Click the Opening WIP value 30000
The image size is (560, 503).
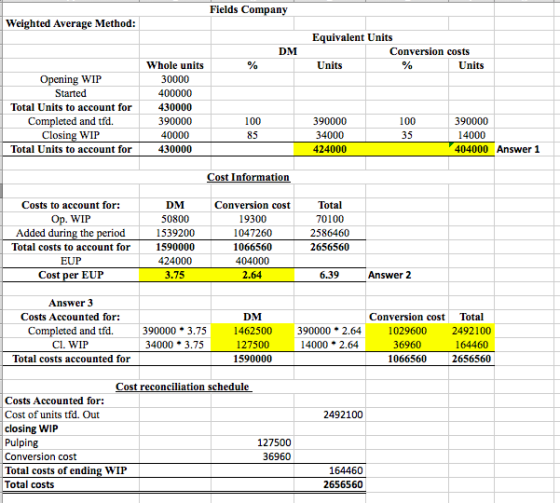pos(175,79)
